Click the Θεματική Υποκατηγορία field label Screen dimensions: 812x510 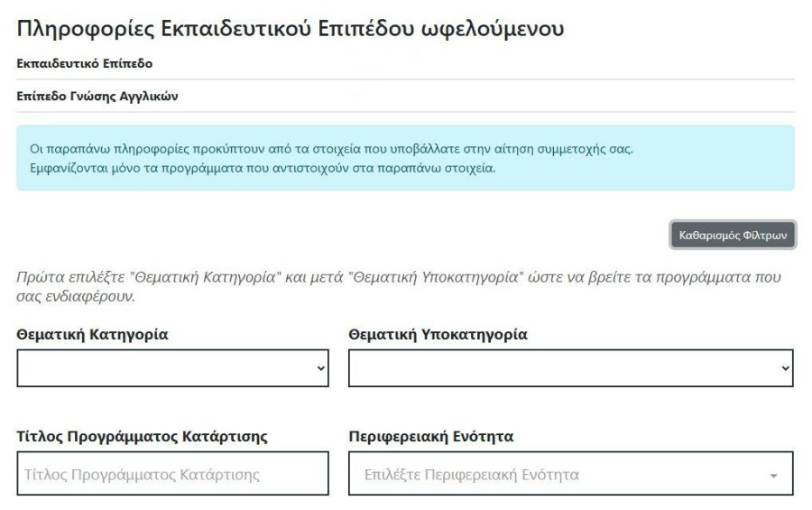(438, 334)
